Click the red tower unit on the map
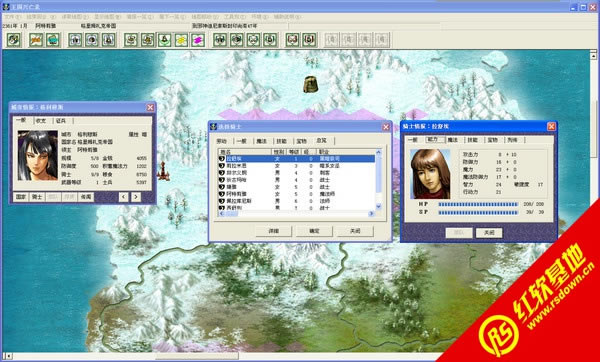 pyautogui.click(x=163, y=171)
